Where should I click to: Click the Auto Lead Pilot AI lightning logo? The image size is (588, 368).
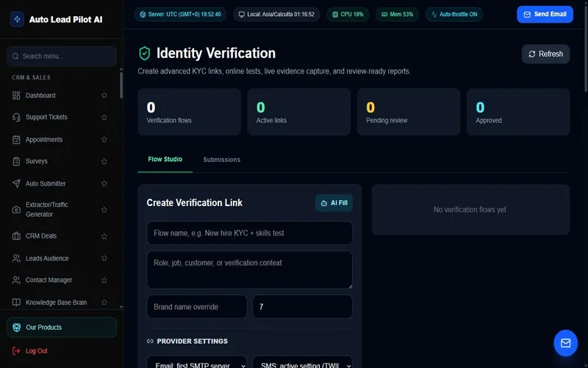click(17, 19)
